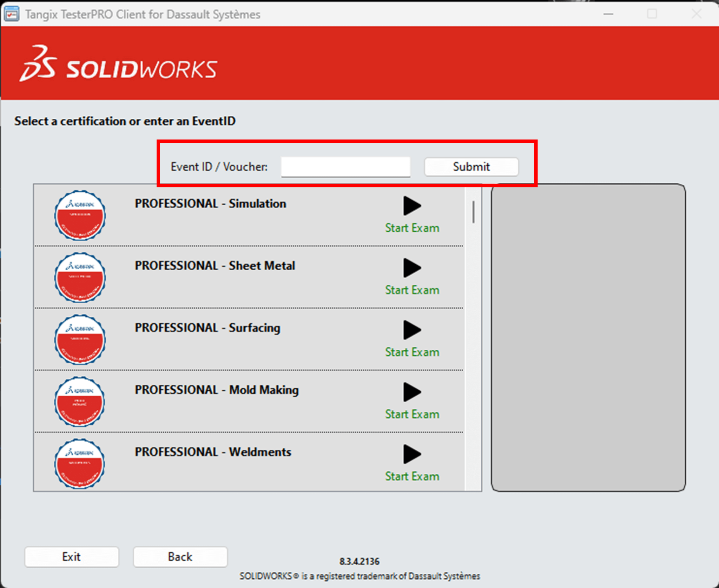Click the PROFESSIONAL - Weldments badge icon
The image size is (719, 588).
coord(80,463)
